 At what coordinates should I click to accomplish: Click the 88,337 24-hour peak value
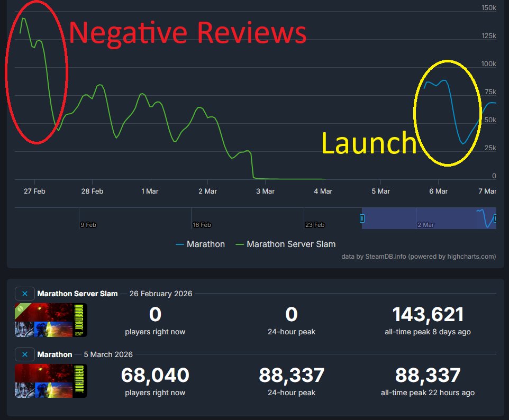pos(292,375)
